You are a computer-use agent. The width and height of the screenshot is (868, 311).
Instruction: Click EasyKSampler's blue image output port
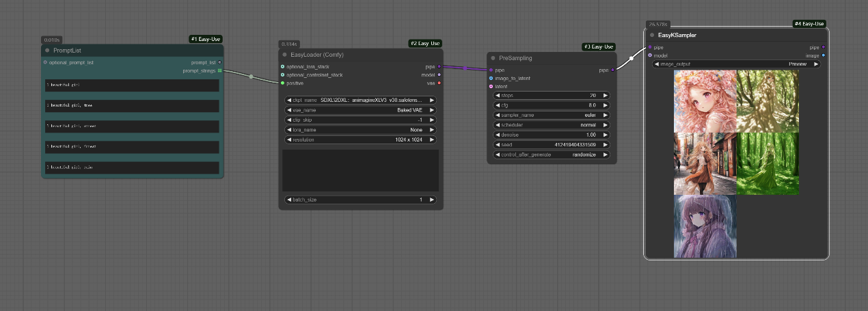[x=823, y=55]
